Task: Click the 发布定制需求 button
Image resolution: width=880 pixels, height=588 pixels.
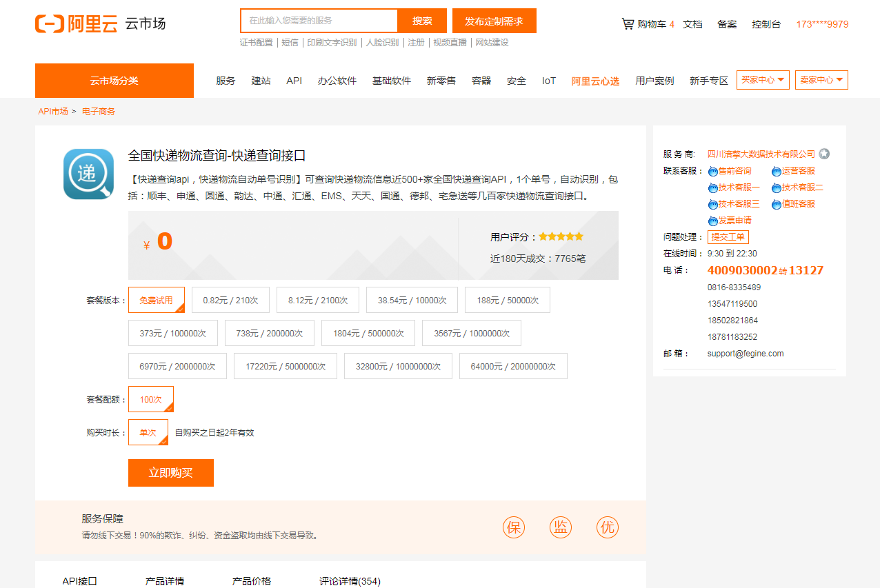Action: coord(494,21)
